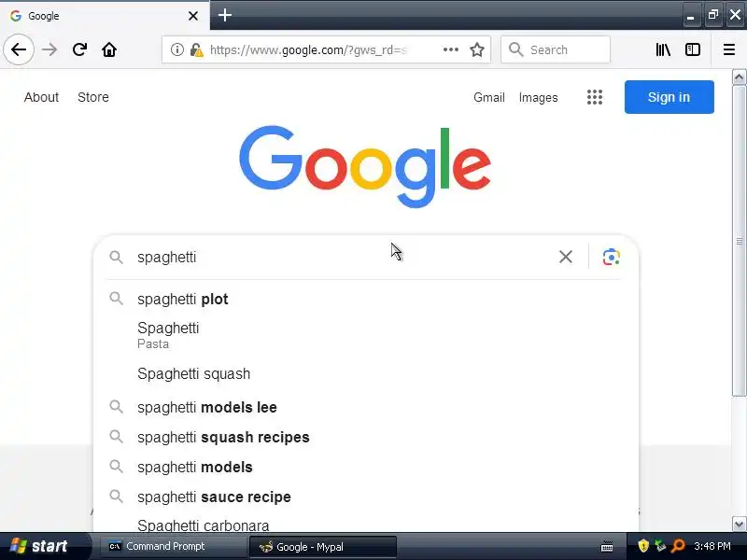Go back using the browser back arrow
Screen dimensions: 747x560
[x=19, y=49]
